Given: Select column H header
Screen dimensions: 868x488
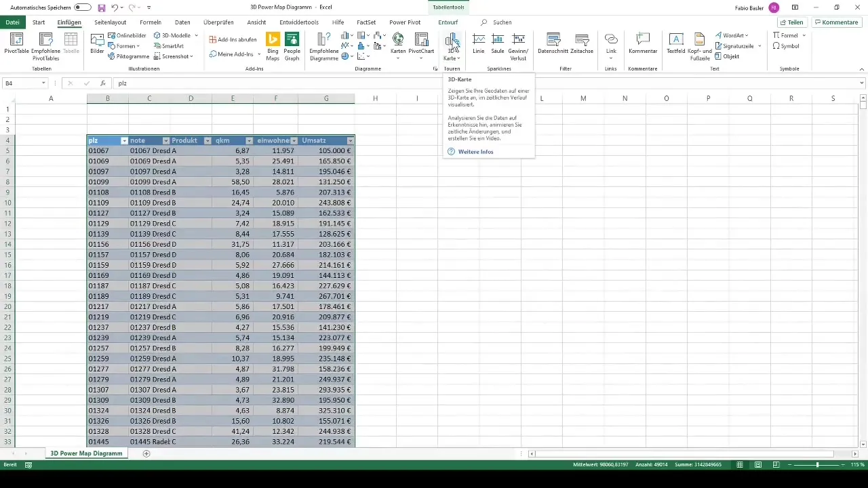Looking at the screenshot, I should tap(375, 99).
